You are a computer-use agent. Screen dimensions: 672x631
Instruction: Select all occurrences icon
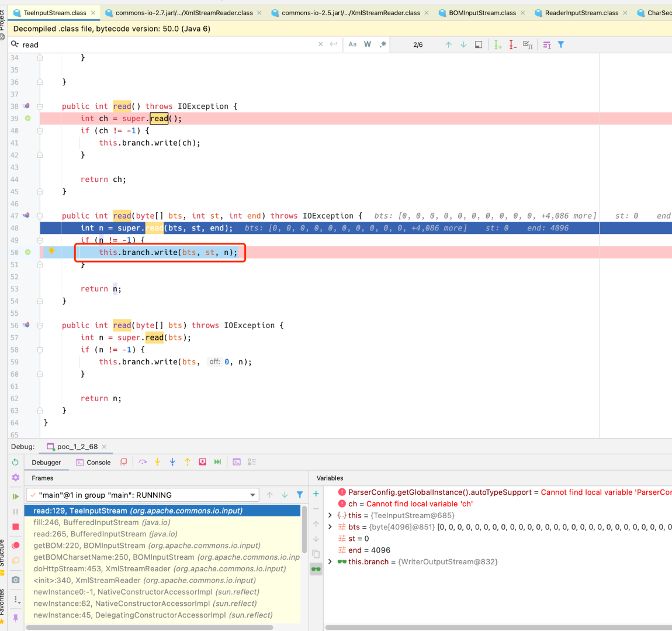[x=528, y=44]
